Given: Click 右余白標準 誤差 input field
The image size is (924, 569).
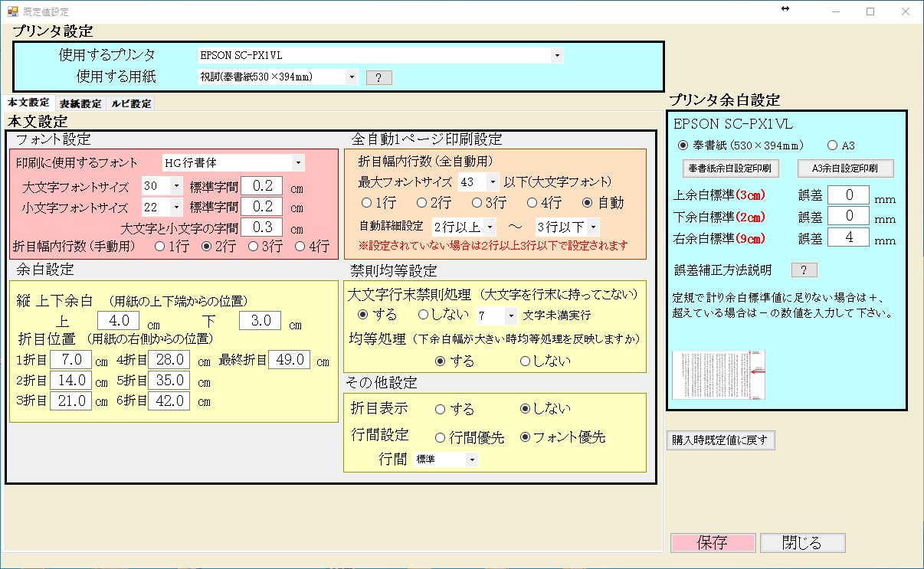Looking at the screenshot, I should tap(848, 237).
